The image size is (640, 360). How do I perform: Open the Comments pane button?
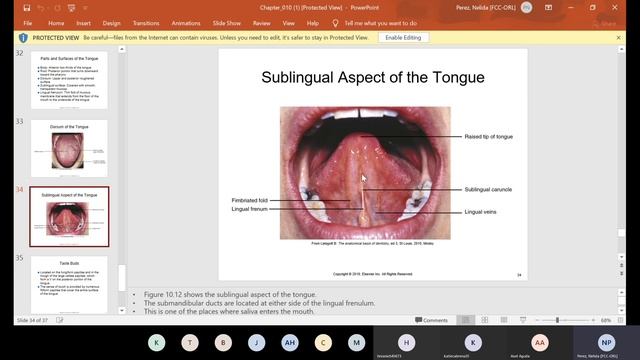(x=431, y=320)
